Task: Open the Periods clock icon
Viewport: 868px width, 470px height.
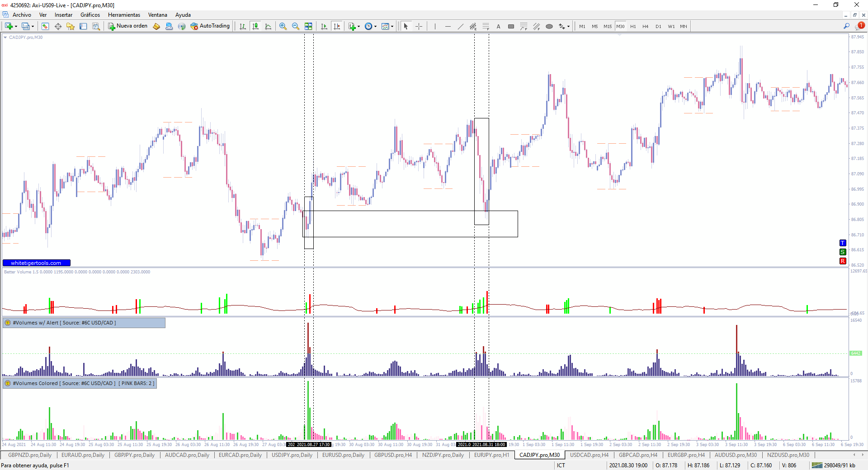Action: [x=368, y=26]
